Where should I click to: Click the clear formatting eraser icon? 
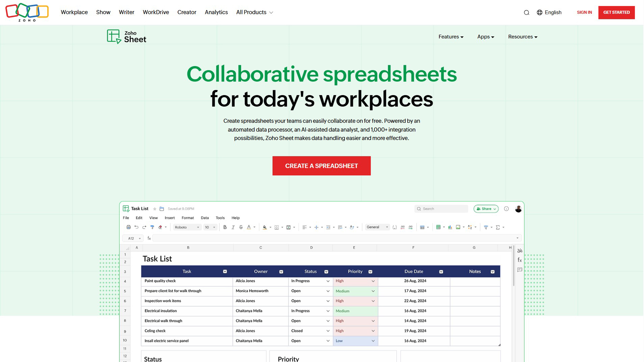[x=160, y=227]
